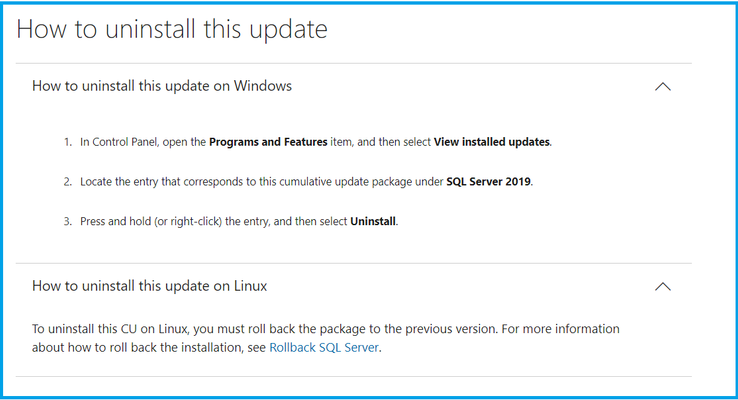Click the main "How to uninstall this update" heading
This screenshot has width=738, height=400.
(x=172, y=29)
